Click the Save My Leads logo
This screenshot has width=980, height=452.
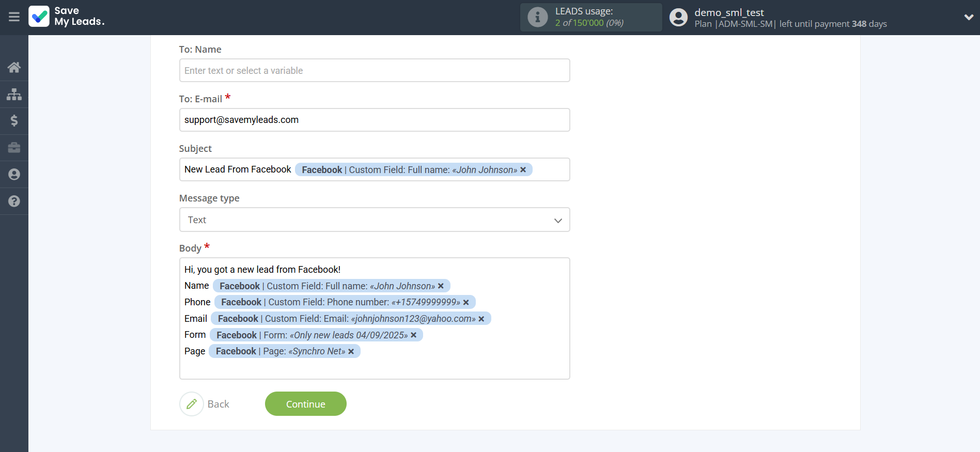click(67, 17)
